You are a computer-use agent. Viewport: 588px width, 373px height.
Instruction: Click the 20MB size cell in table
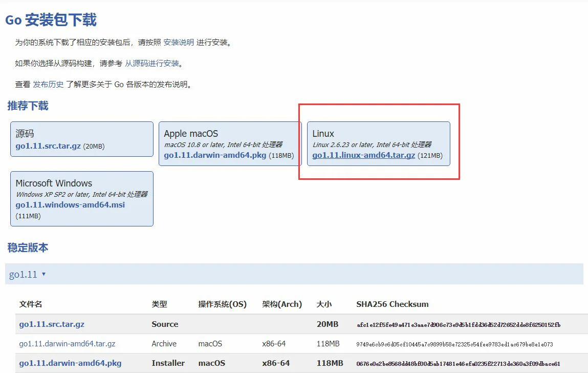pos(328,324)
